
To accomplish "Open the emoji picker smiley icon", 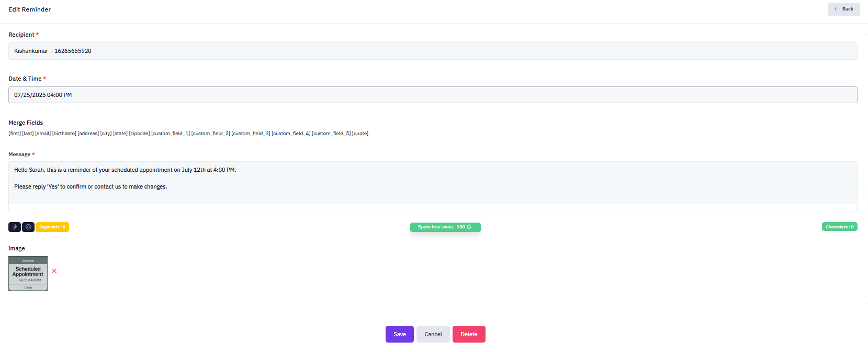I will 28,227.
